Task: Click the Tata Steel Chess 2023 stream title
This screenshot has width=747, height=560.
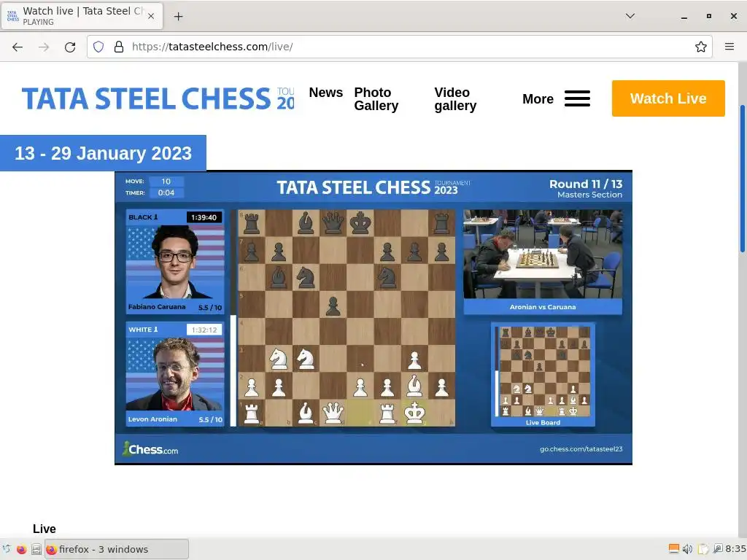Action: point(373,187)
